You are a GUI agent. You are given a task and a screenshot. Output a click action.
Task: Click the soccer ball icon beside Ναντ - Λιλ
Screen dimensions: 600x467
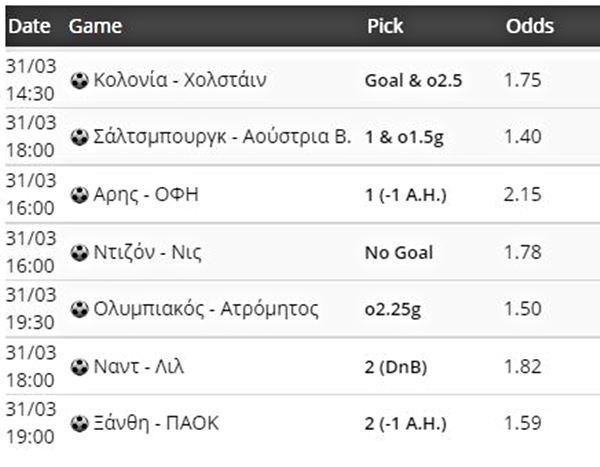pos(80,367)
